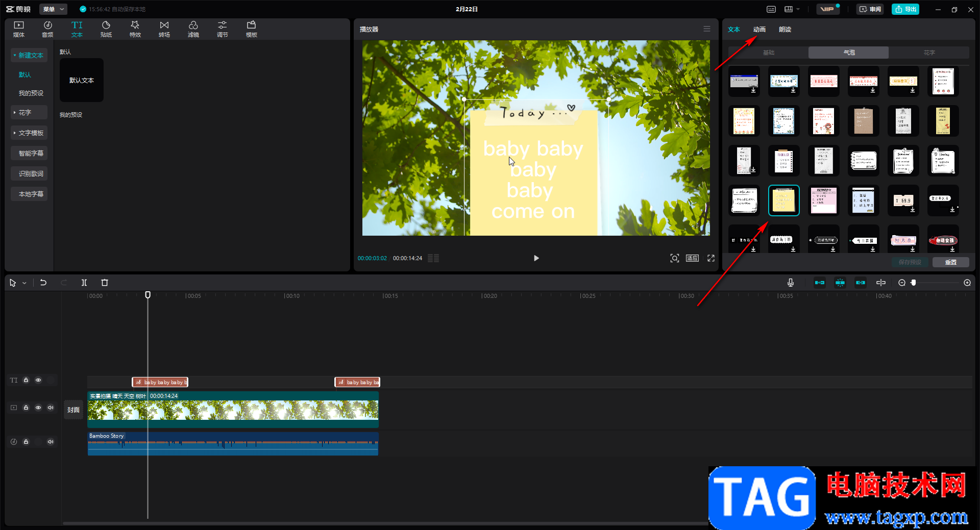Viewport: 980px width, 530px height.
Task: Click the split clip tool
Action: tap(84, 283)
